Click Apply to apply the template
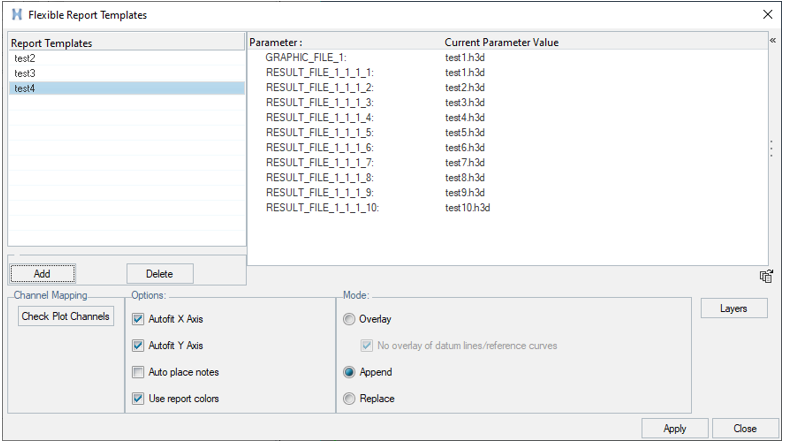785x444 pixels. click(675, 428)
